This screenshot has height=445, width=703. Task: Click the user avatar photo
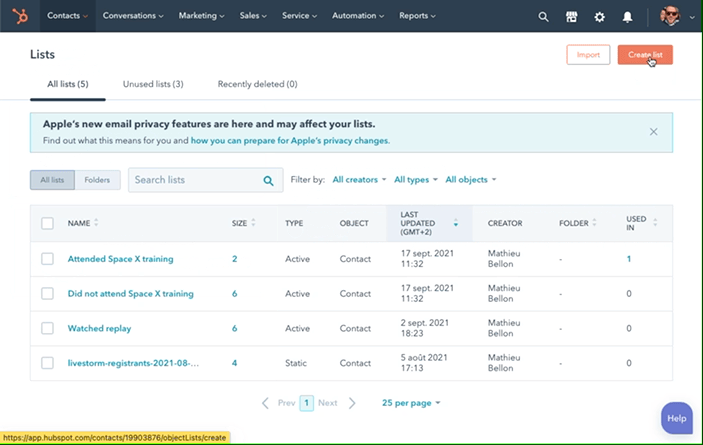670,16
